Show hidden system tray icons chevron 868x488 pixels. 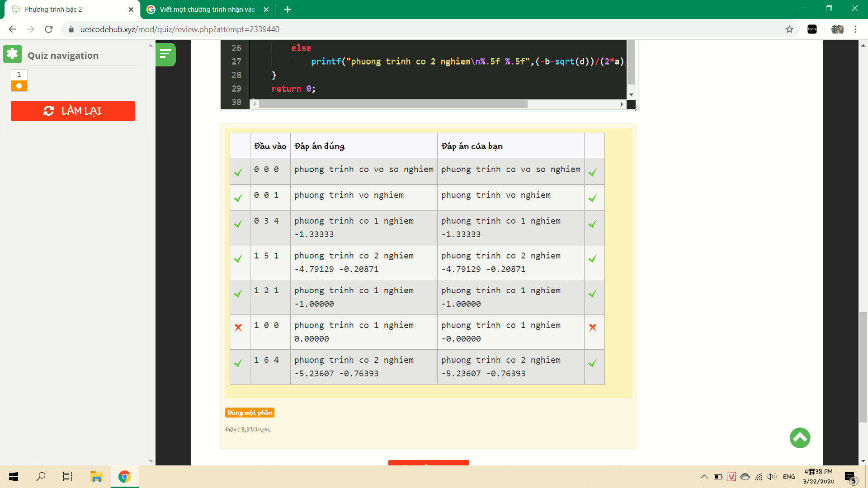click(x=704, y=477)
